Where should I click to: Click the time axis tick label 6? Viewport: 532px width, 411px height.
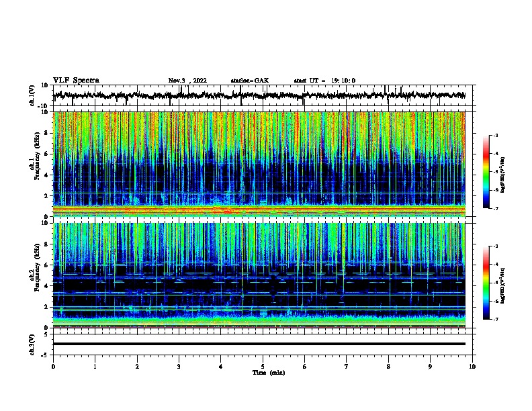coord(305,367)
